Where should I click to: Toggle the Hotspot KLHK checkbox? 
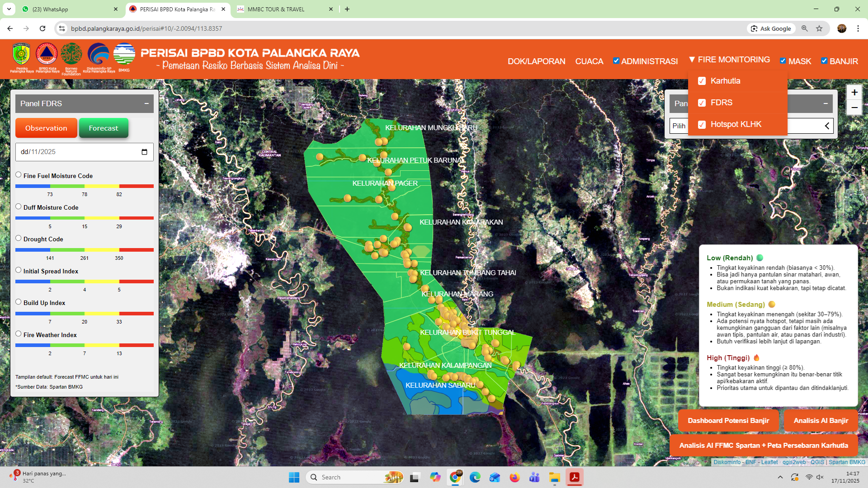click(x=702, y=125)
